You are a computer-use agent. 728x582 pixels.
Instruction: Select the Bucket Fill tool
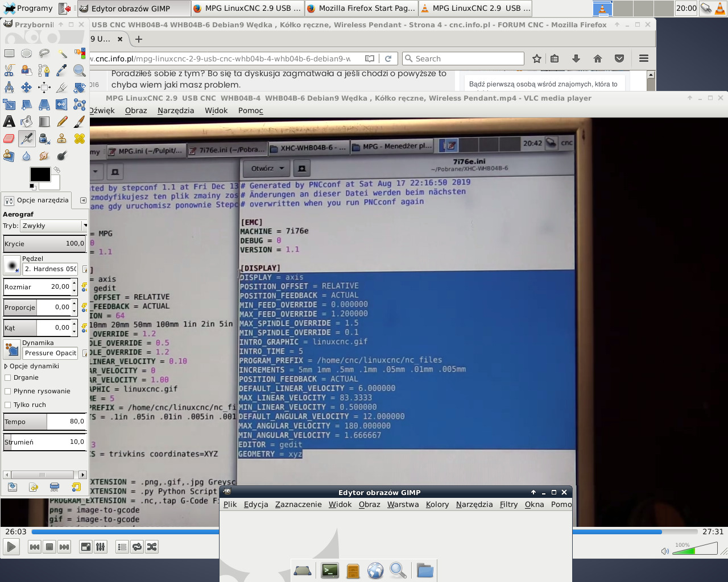click(x=26, y=122)
